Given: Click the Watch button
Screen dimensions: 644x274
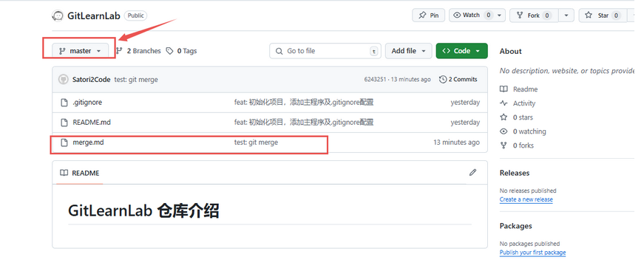Looking at the screenshot, I should click(472, 16).
